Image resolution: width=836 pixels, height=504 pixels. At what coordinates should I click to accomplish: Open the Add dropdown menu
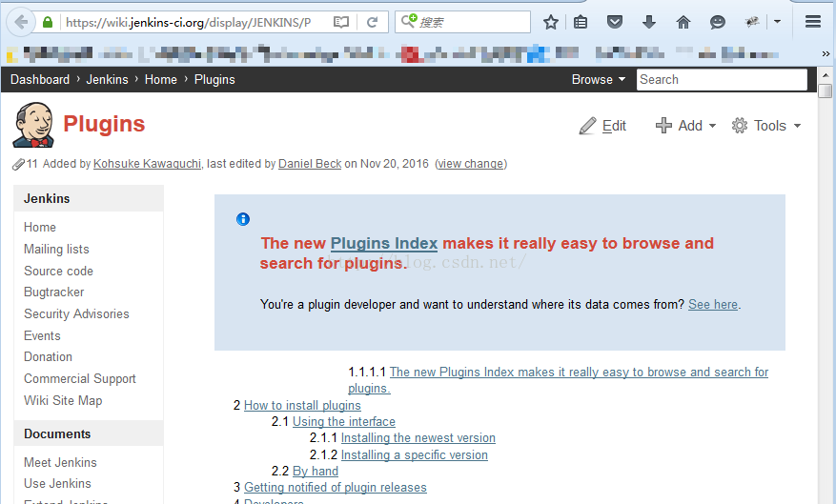pyautogui.click(x=685, y=126)
